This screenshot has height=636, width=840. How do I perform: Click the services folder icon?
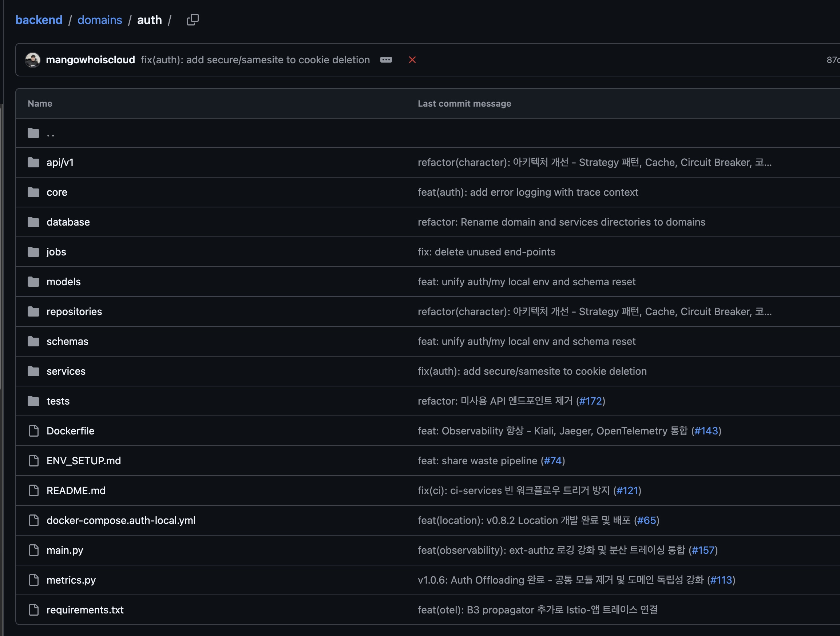point(33,371)
